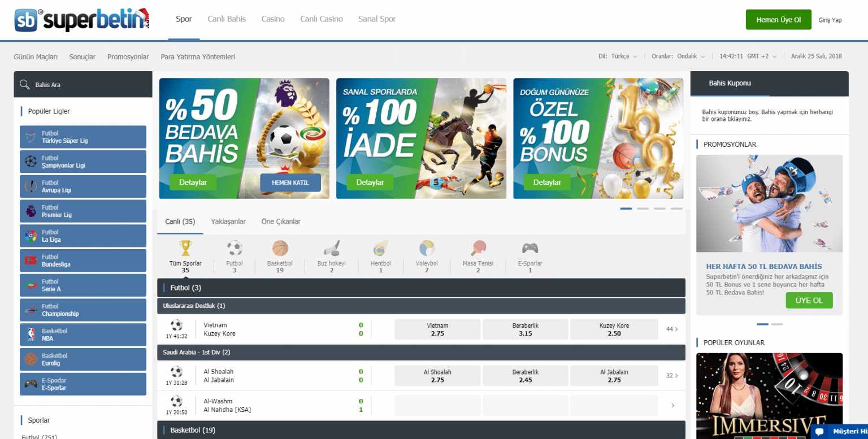Open the Canlı Casino menu item
The image size is (868, 439).
coord(321,19)
